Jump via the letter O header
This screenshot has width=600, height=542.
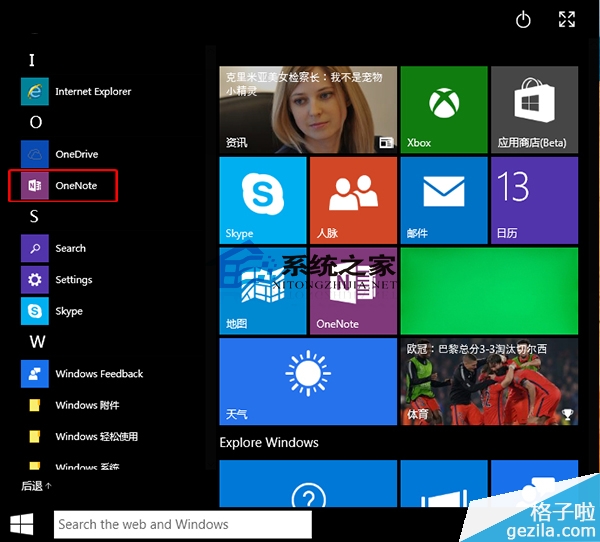click(36, 122)
